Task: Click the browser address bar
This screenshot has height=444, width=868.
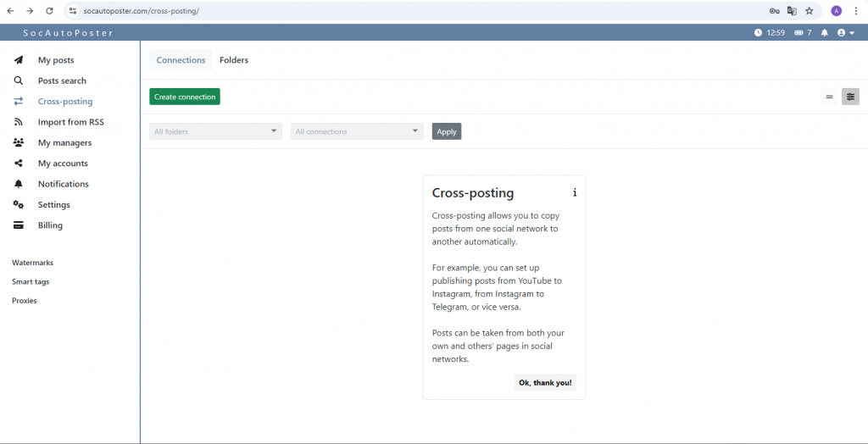Action: [x=407, y=11]
